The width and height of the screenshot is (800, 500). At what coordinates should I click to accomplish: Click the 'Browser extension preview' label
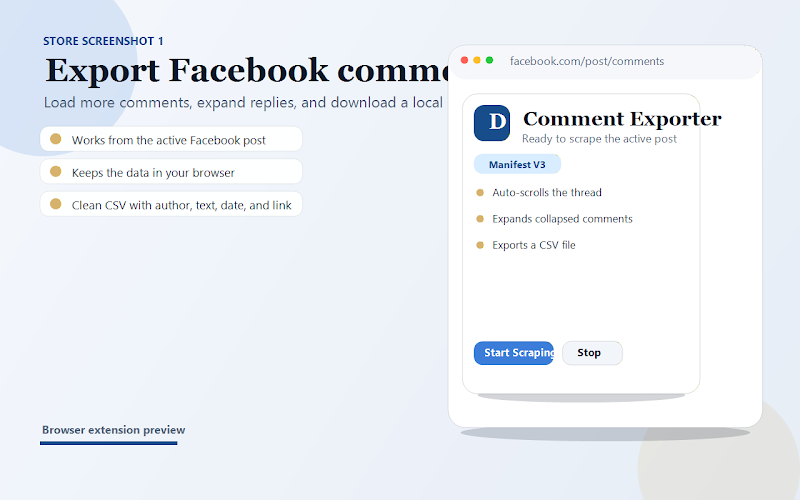(113, 430)
